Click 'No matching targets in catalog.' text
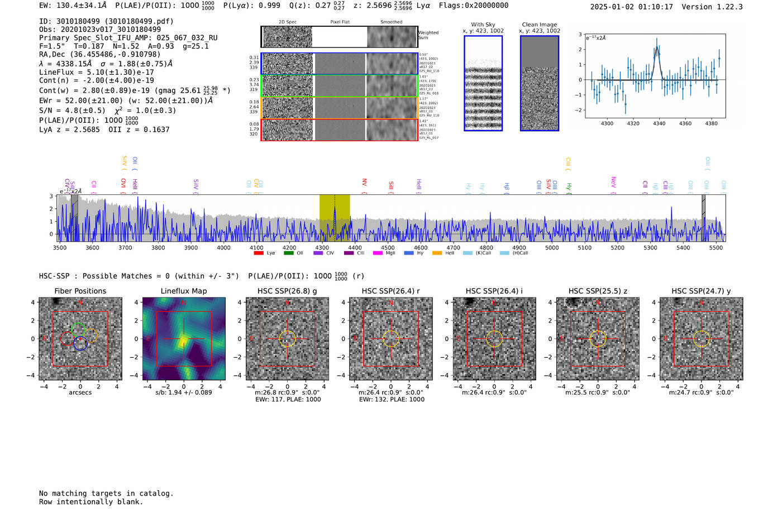 [106, 493]
